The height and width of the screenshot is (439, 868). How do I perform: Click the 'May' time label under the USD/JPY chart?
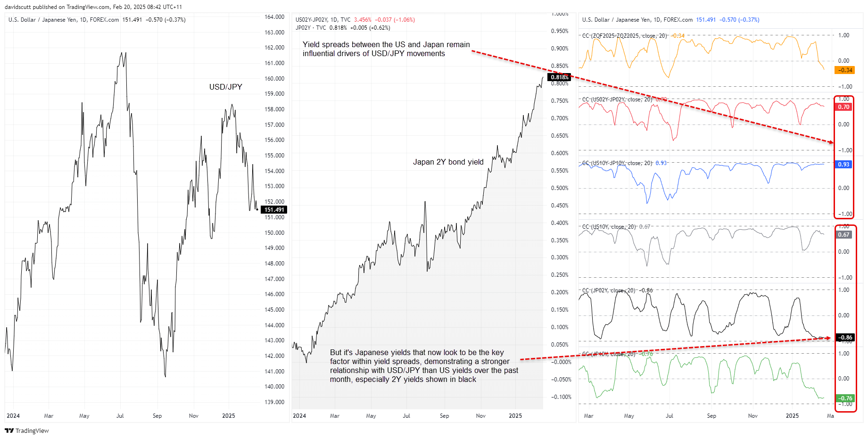pos(84,416)
